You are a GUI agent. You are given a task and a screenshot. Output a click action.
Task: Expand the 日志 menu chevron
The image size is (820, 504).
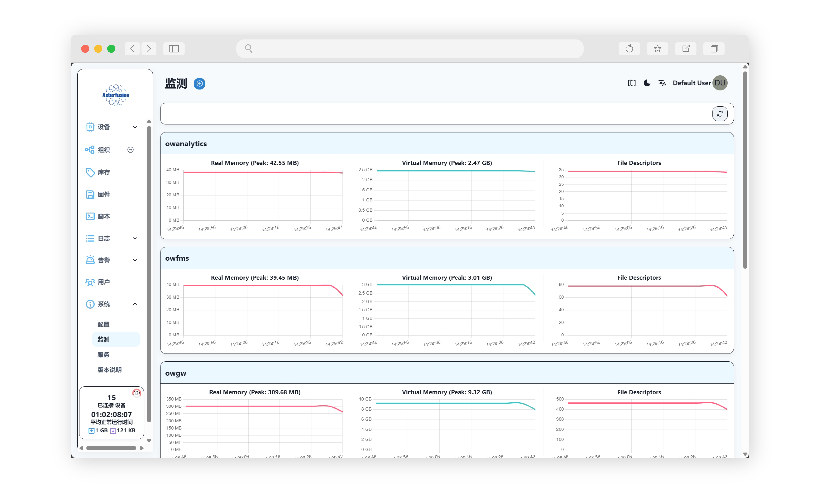(x=135, y=238)
